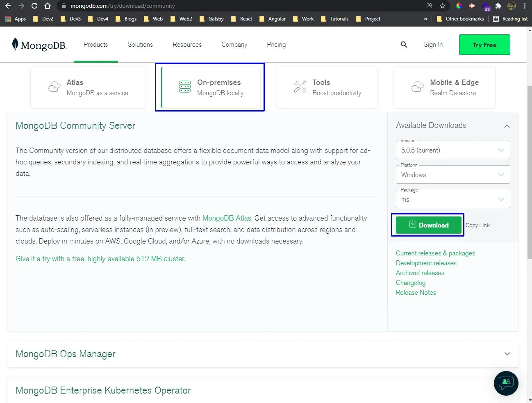Open the chat support bubble

(506, 383)
